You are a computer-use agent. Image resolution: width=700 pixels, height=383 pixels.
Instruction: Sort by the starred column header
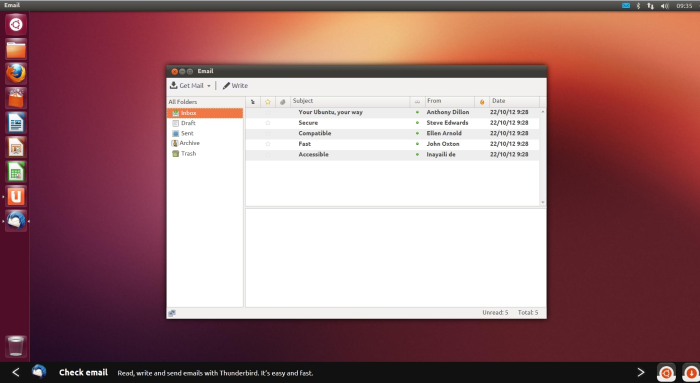pos(268,102)
